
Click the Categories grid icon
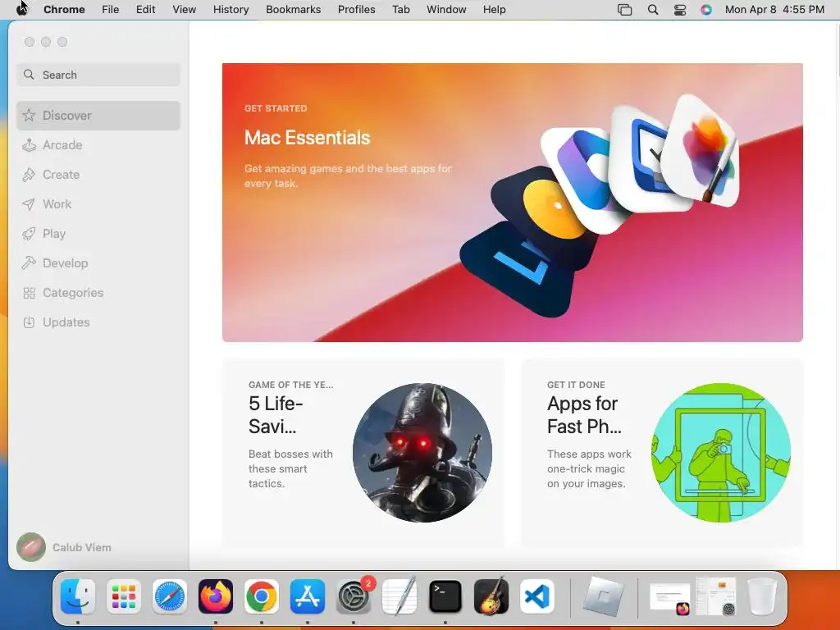29,293
